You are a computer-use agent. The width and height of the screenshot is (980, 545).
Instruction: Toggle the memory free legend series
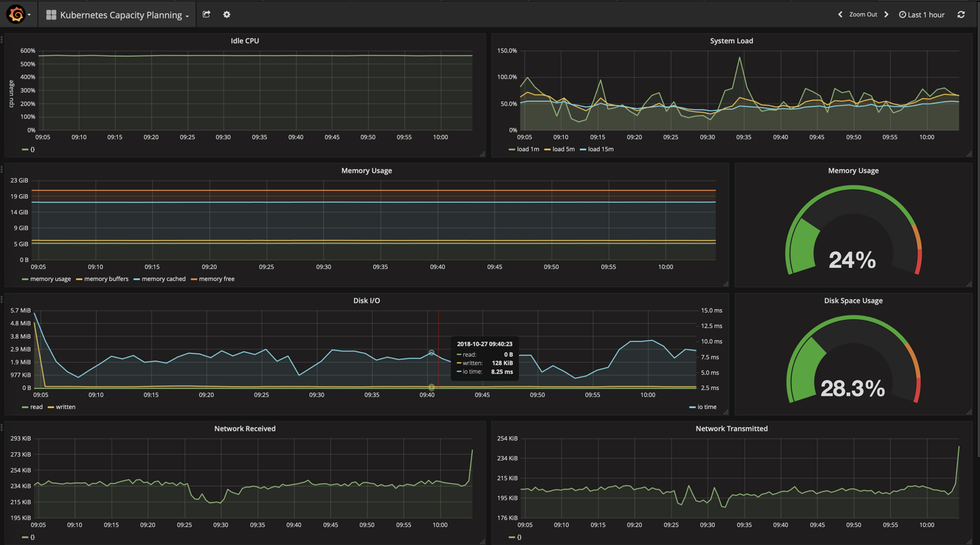pyautogui.click(x=216, y=279)
